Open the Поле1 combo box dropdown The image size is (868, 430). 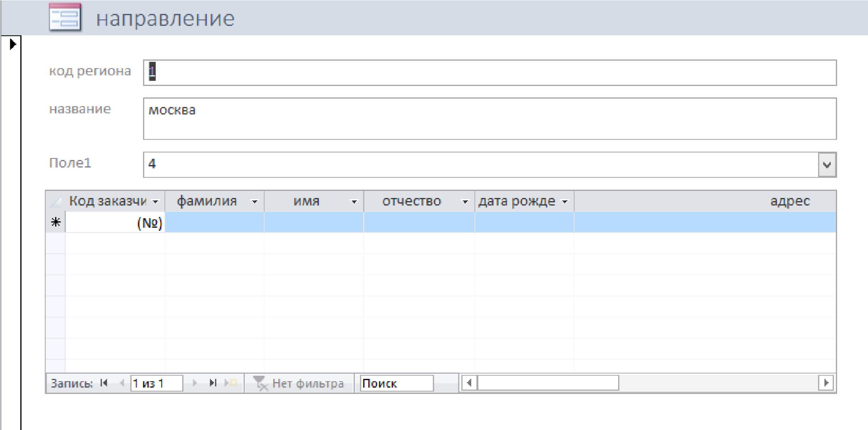click(827, 165)
